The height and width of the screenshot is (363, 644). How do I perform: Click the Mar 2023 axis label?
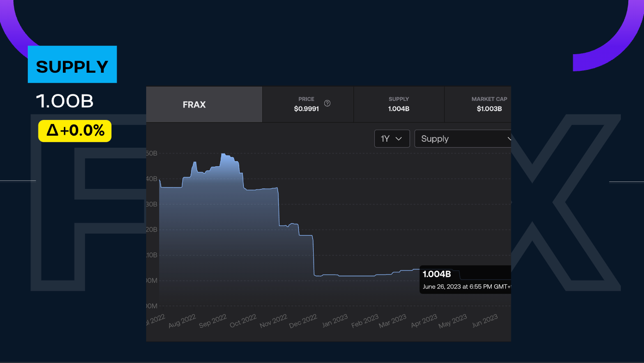pyautogui.click(x=393, y=321)
